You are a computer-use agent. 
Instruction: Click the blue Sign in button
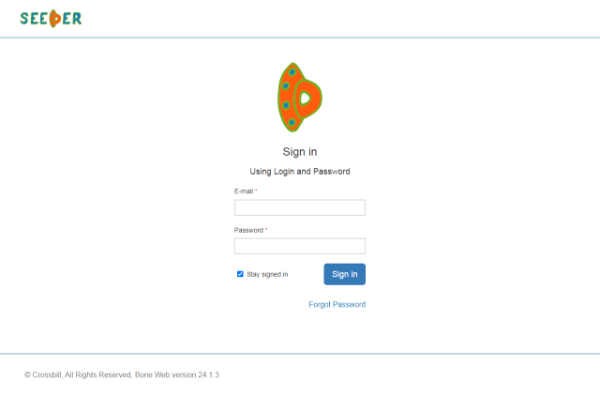(x=345, y=274)
